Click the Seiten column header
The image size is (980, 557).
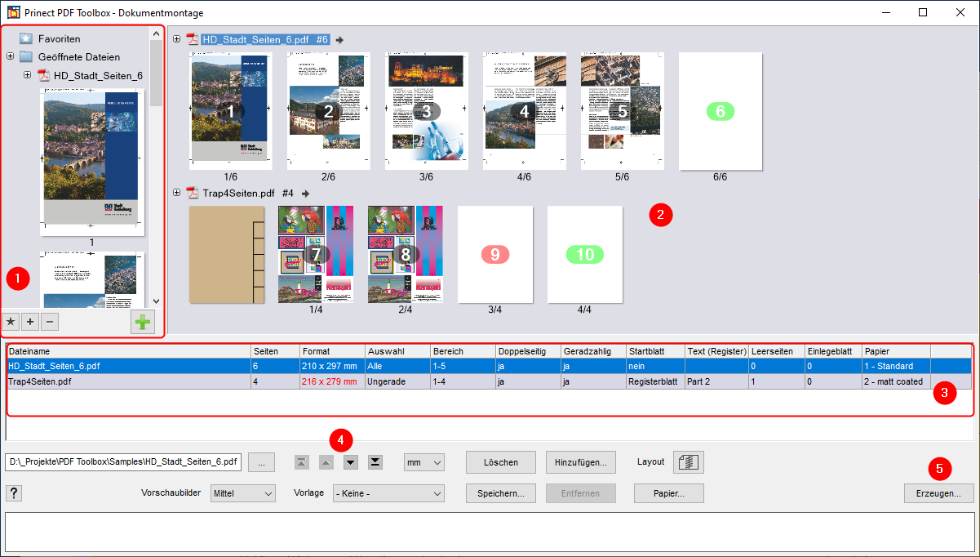click(x=276, y=351)
